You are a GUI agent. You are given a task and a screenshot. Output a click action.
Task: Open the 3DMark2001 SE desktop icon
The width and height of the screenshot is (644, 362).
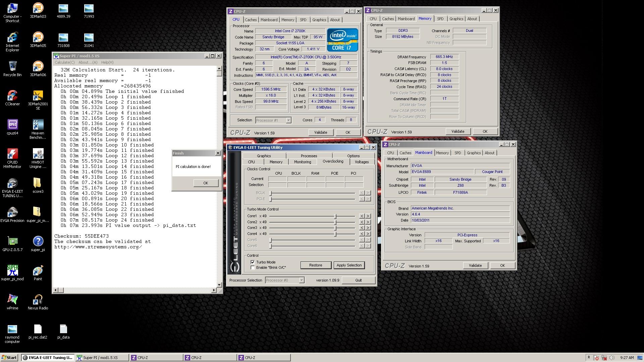pyautogui.click(x=38, y=100)
